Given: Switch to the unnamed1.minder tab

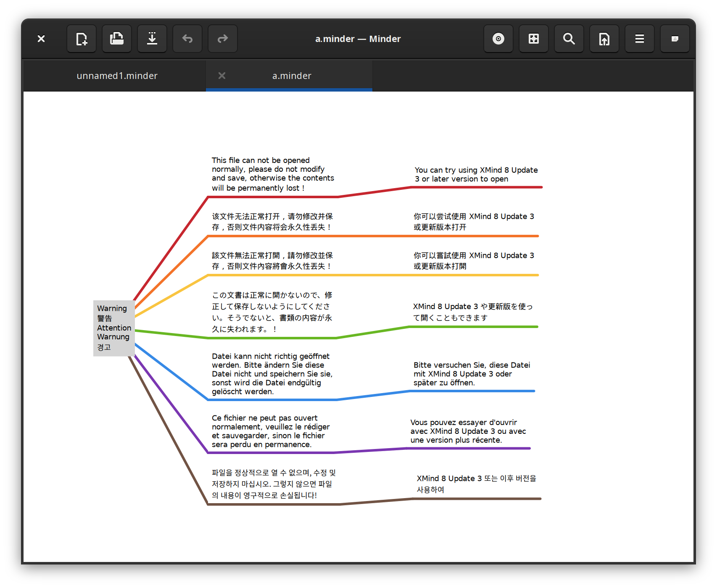Looking at the screenshot, I should [117, 76].
